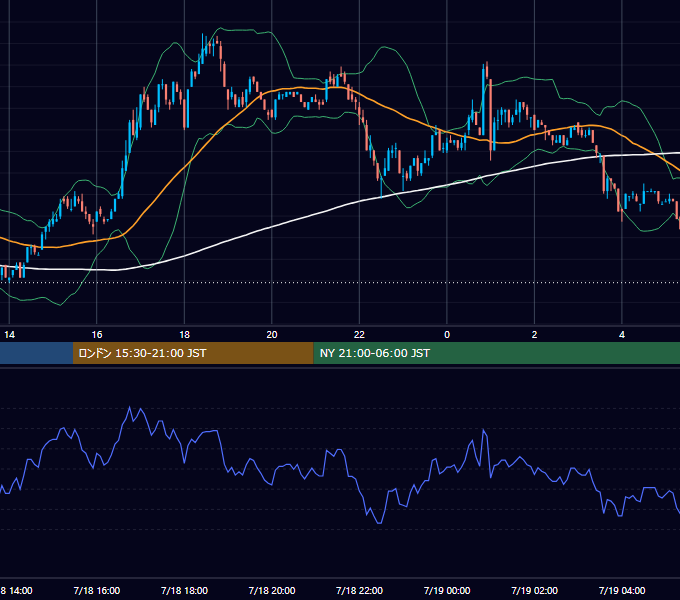Click the 7/18 20:00 time label
Image resolution: width=680 pixels, height=600 pixels.
[272, 590]
